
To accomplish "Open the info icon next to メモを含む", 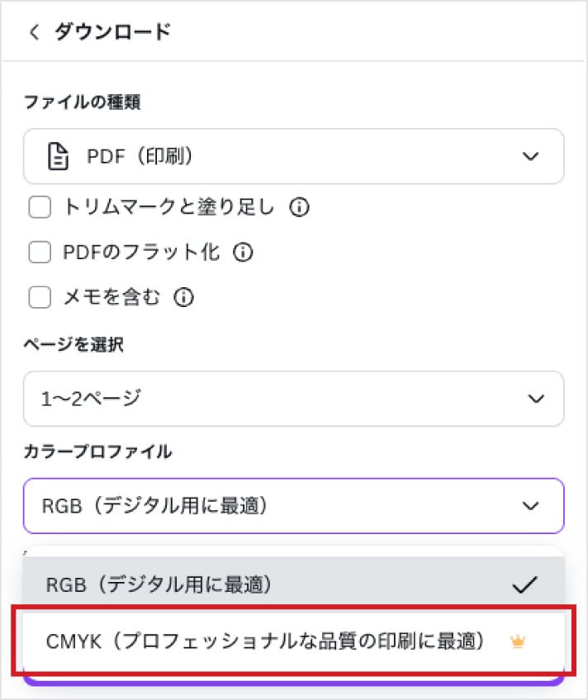I will click(x=185, y=297).
